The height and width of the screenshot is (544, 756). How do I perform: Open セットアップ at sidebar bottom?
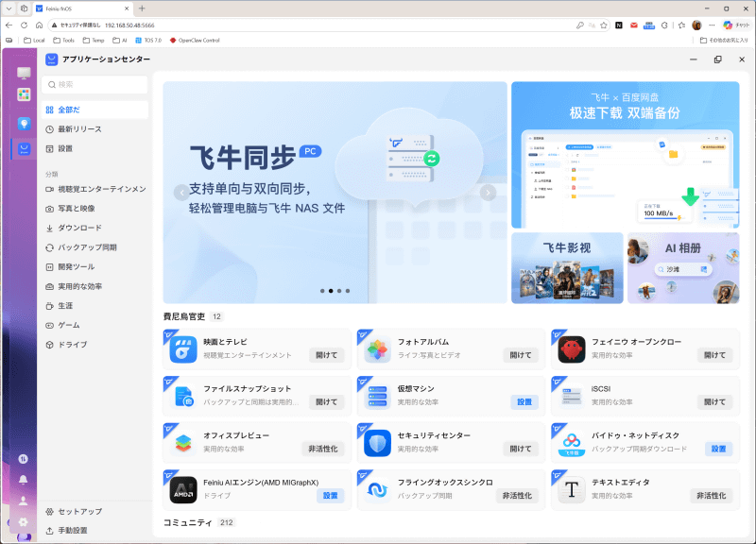[94, 511]
